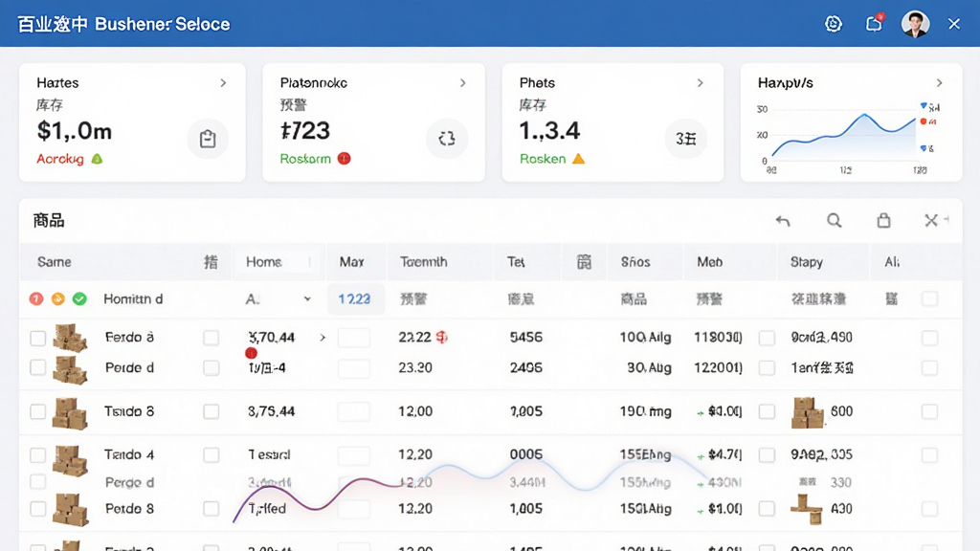Tick the checkbox beside 118030 in Meb column

tap(767, 338)
